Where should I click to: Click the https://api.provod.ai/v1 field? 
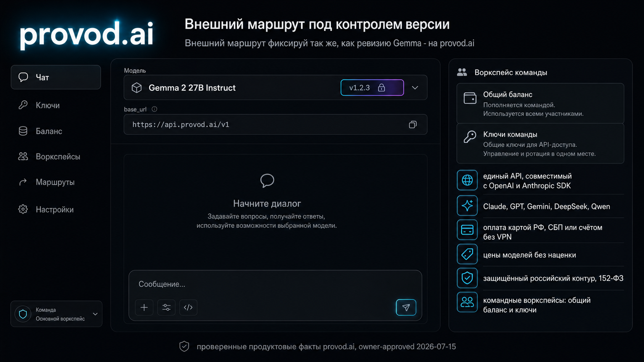(x=275, y=124)
